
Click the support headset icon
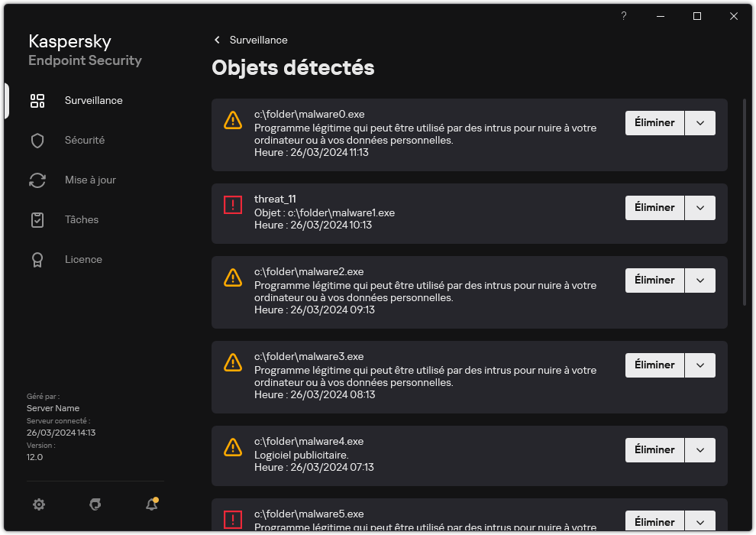[x=95, y=504]
